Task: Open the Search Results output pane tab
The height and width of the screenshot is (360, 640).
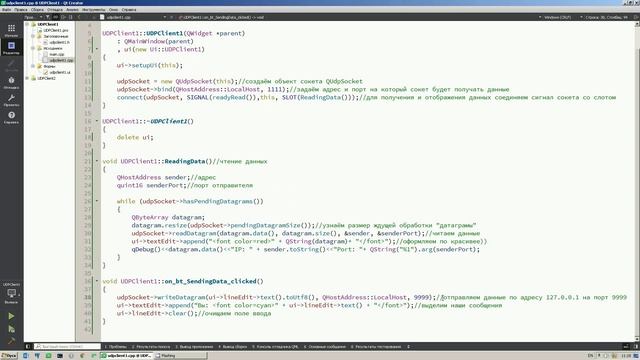Action: [151, 347]
